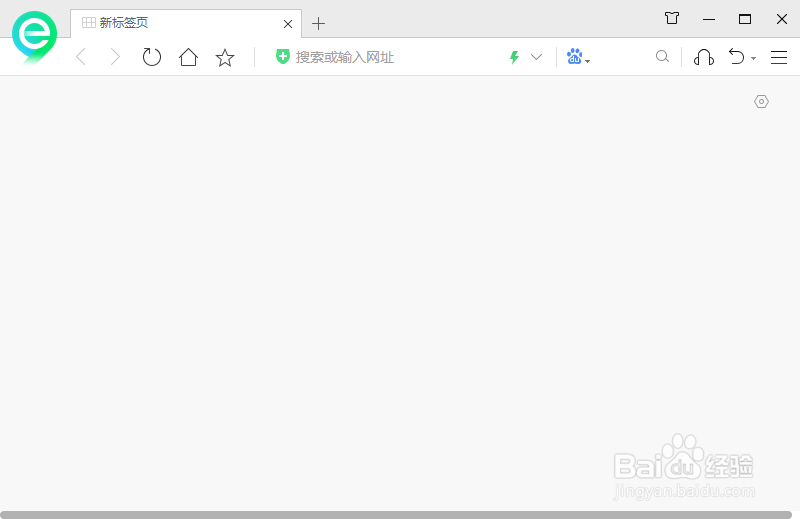Open the home page icon
This screenshot has width=800, height=519.
188,57
